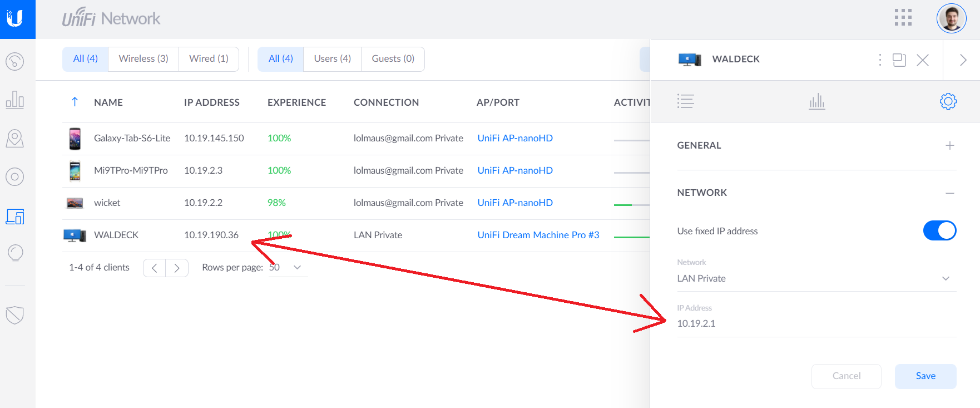Open the Threat Management shield icon
980x408 pixels.
[15, 315]
